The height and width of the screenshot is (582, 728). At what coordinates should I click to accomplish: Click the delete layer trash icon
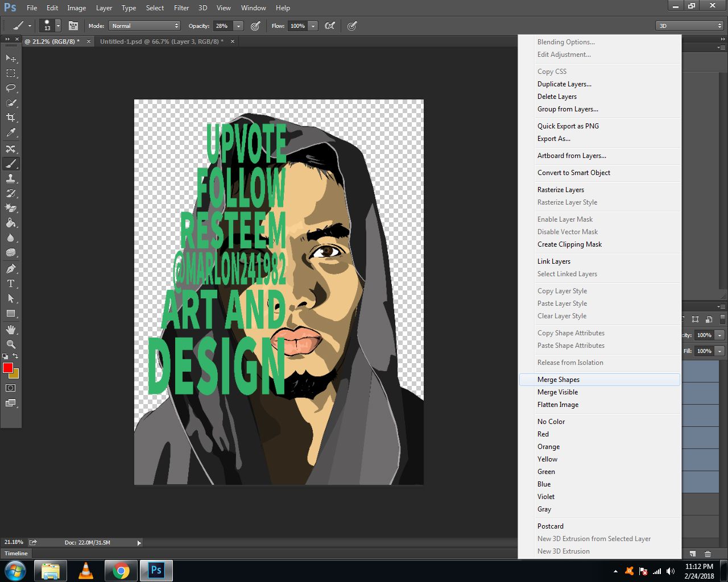pos(708,554)
